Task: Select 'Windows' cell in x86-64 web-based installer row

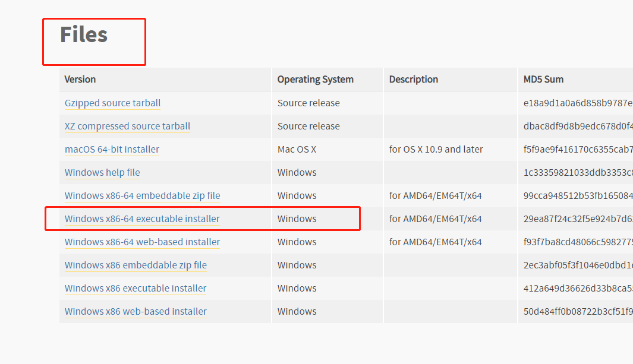Action: point(297,242)
